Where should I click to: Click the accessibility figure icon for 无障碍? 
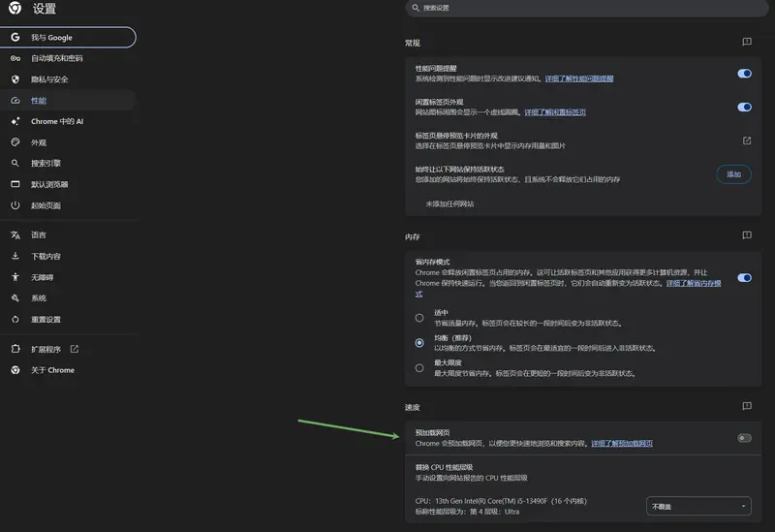pos(15,277)
